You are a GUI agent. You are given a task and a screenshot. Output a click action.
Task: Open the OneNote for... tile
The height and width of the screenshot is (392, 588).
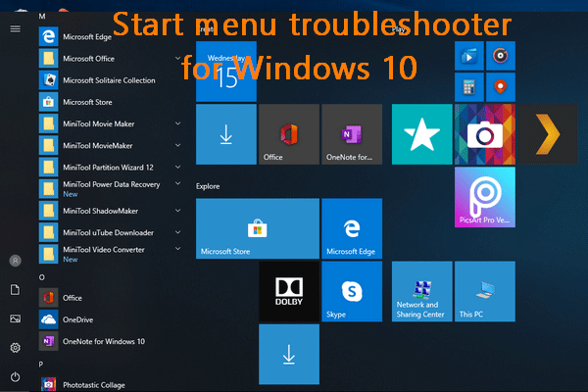(x=352, y=134)
